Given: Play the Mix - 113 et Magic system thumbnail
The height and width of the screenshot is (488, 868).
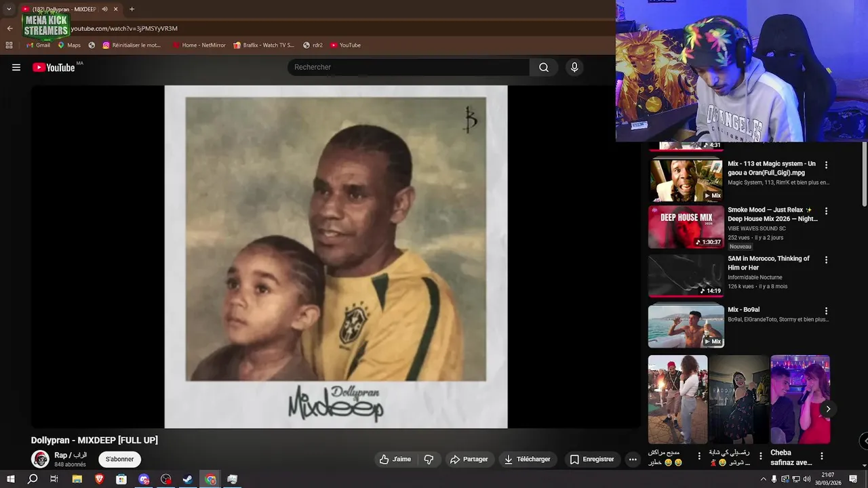Looking at the screenshot, I should [686, 180].
